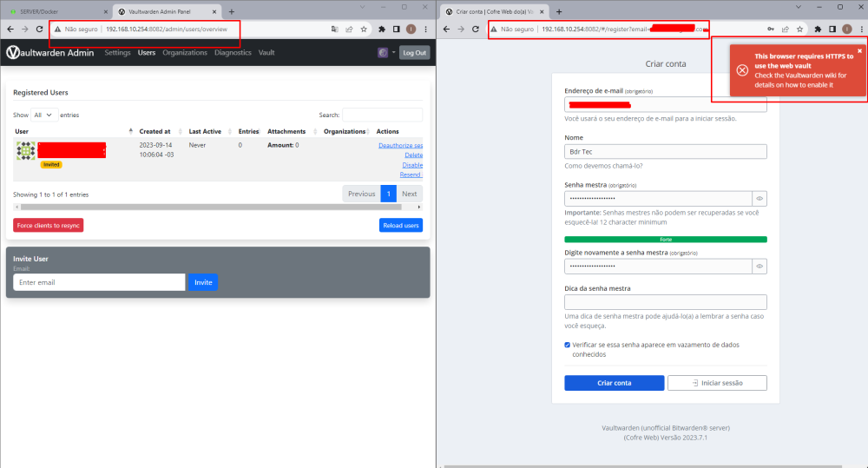Click password key icon in right address bar
This screenshot has width=868, height=468.
[x=771, y=29]
